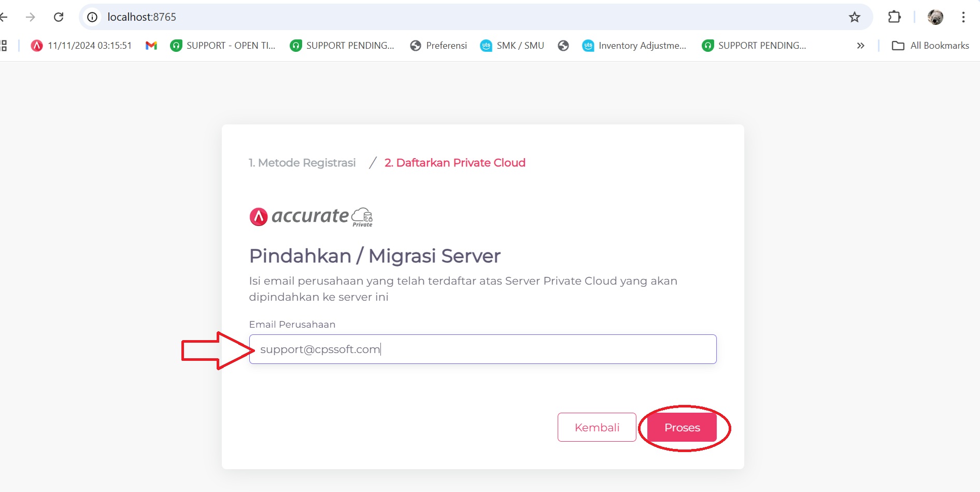Open the Gmail bookmark icon

point(151,46)
